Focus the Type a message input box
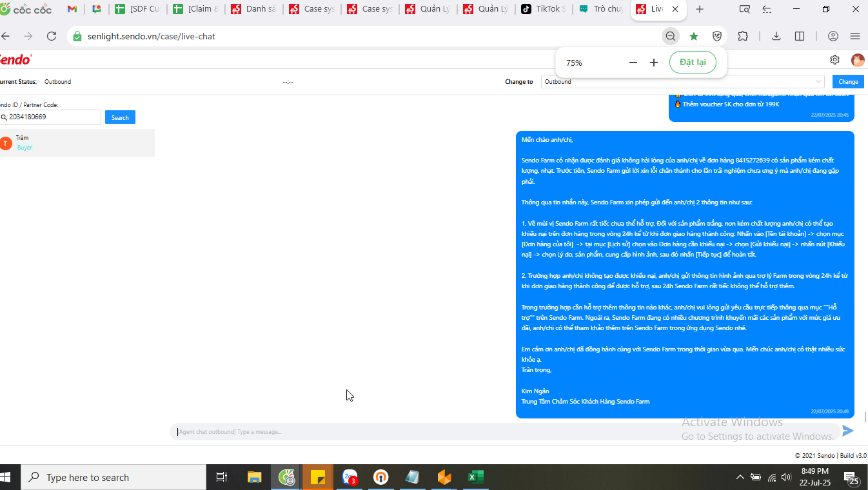868x490 pixels. (x=505, y=431)
